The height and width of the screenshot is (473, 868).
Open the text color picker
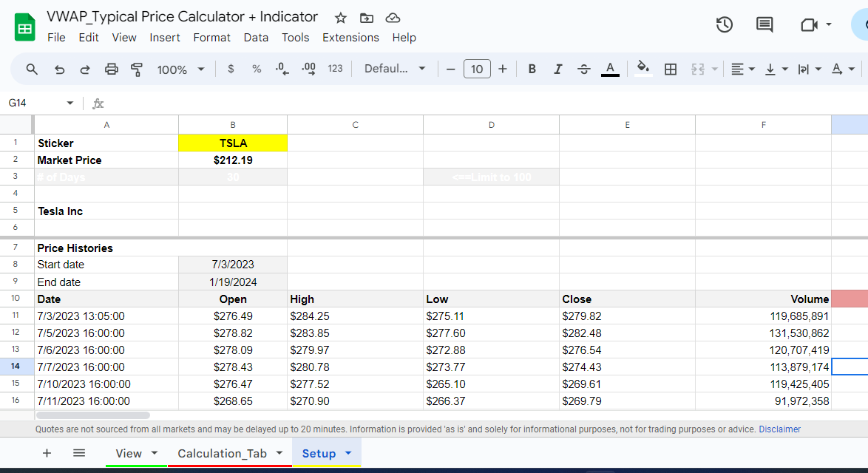coord(610,69)
